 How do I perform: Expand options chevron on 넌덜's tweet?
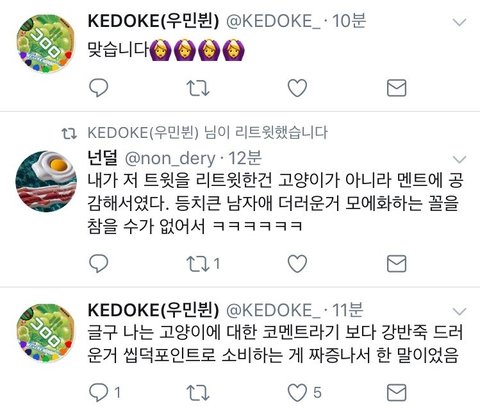pyautogui.click(x=460, y=159)
